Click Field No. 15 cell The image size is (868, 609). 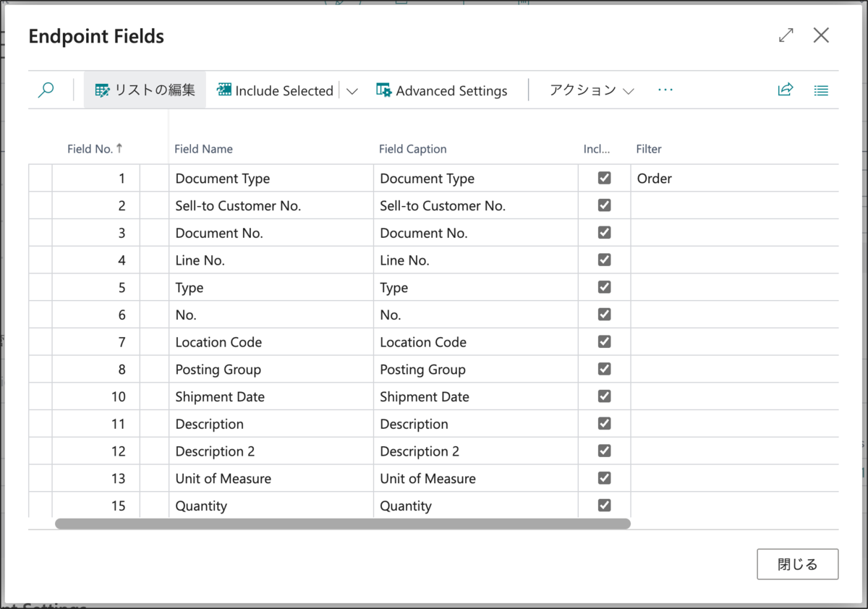[95, 506]
